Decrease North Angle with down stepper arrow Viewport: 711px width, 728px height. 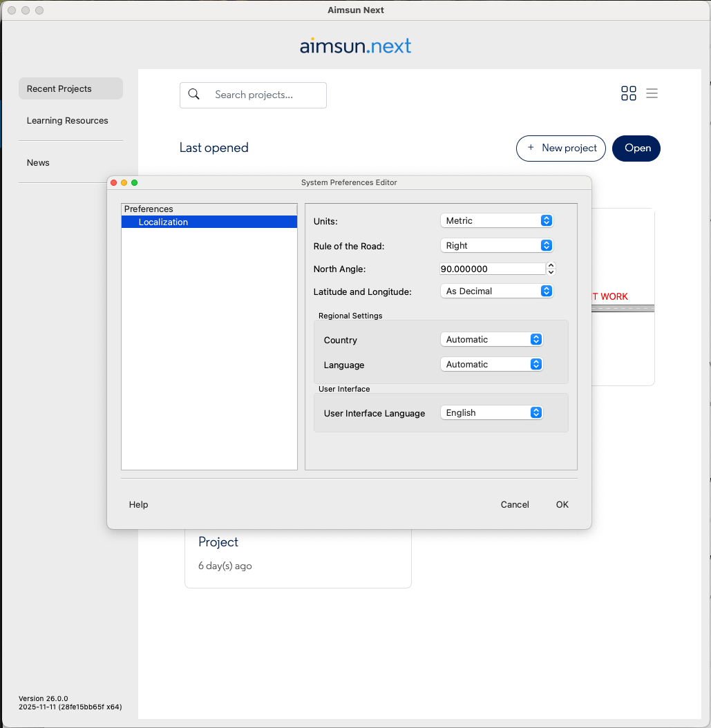[551, 272]
